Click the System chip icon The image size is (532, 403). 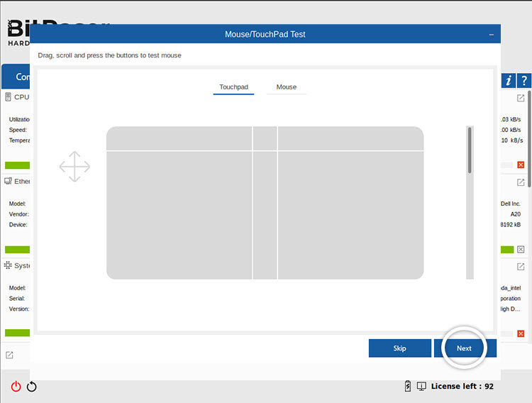(x=9, y=265)
